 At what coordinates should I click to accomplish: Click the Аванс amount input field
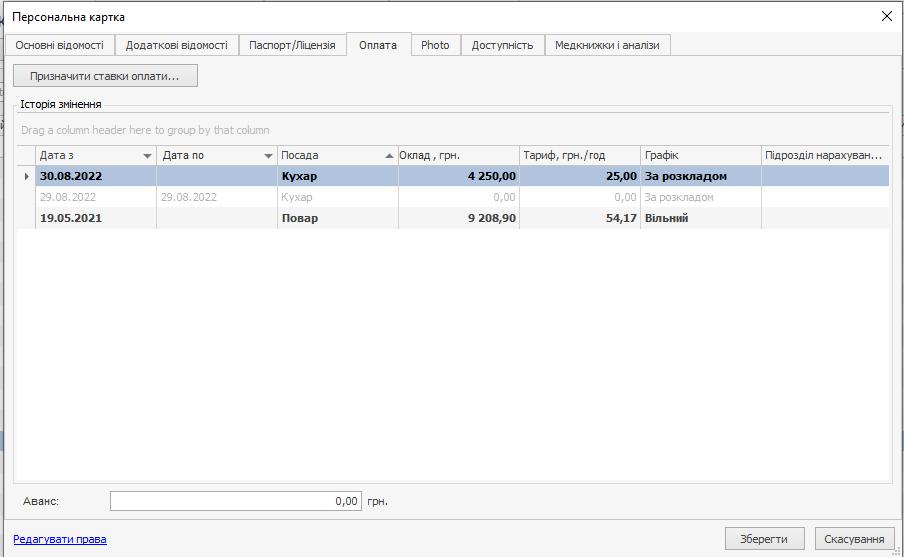point(235,501)
